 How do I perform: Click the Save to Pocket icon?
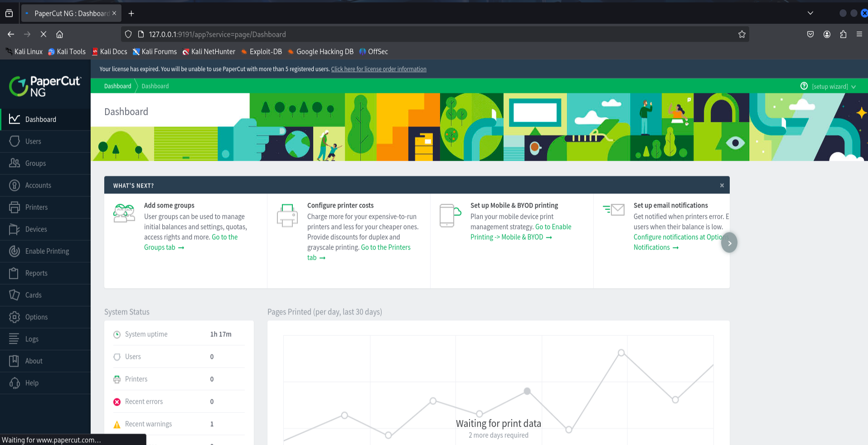(810, 34)
